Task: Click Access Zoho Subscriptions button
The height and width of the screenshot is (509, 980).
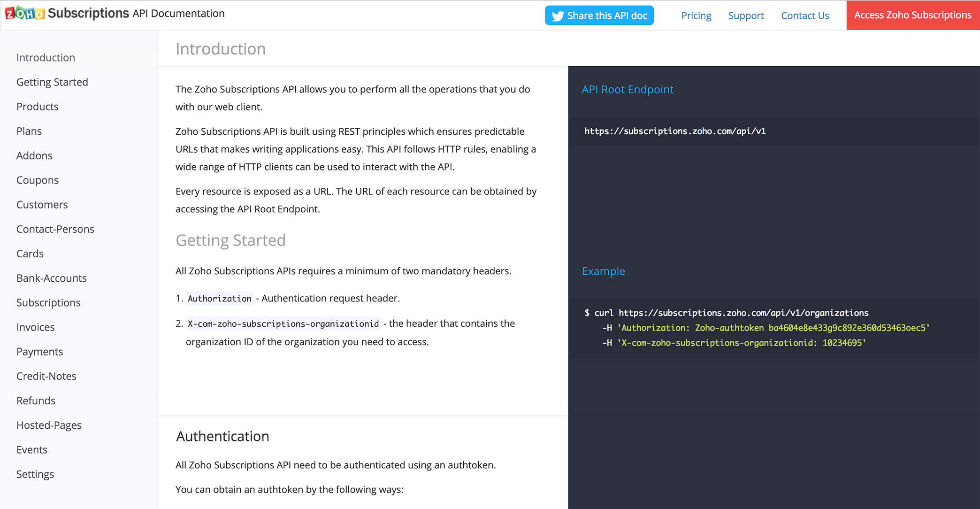Action: click(x=912, y=15)
